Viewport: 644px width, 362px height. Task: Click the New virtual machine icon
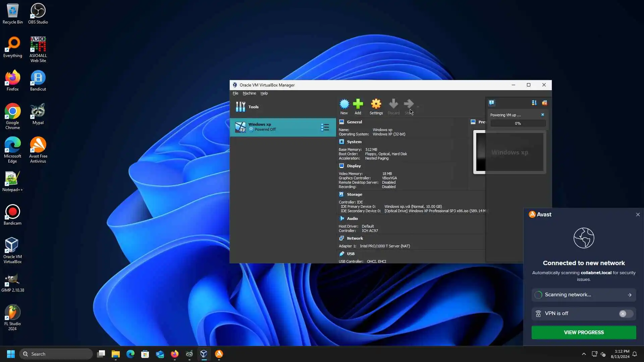coord(344,104)
